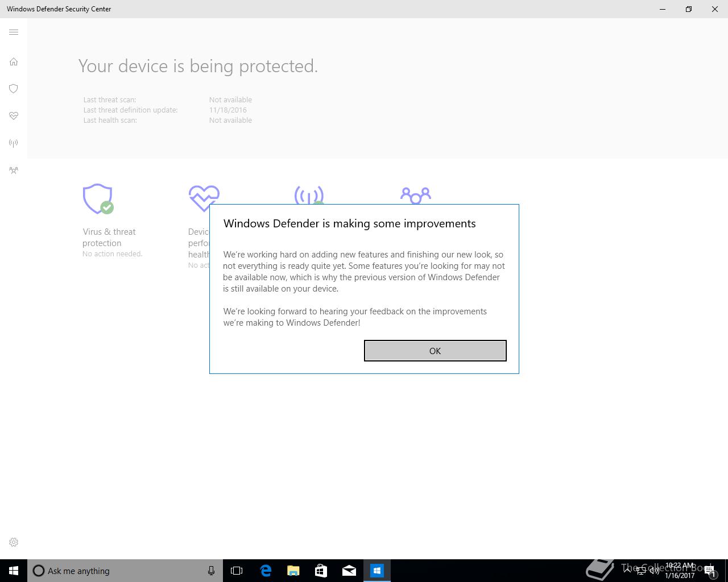Open Task View from the taskbar
The height and width of the screenshot is (582, 728).
coord(237,571)
